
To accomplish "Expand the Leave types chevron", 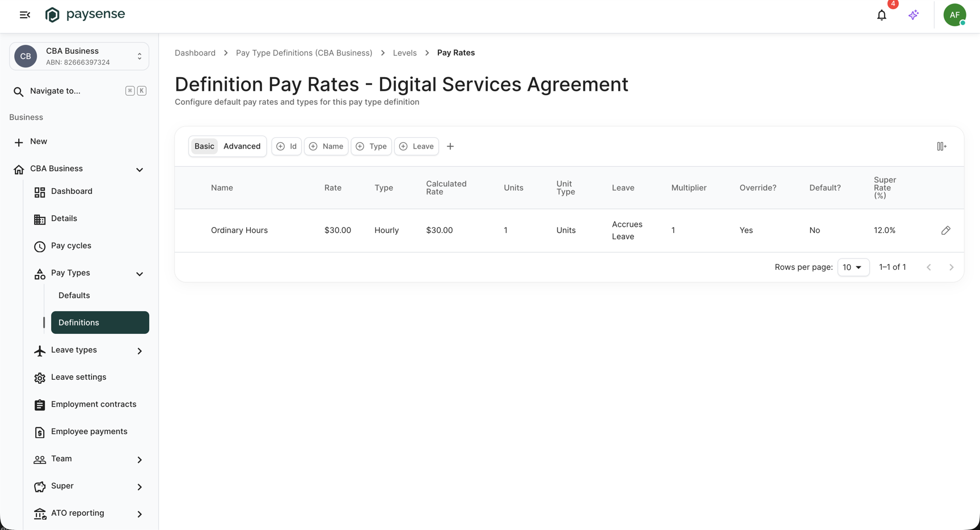I will click(x=140, y=351).
